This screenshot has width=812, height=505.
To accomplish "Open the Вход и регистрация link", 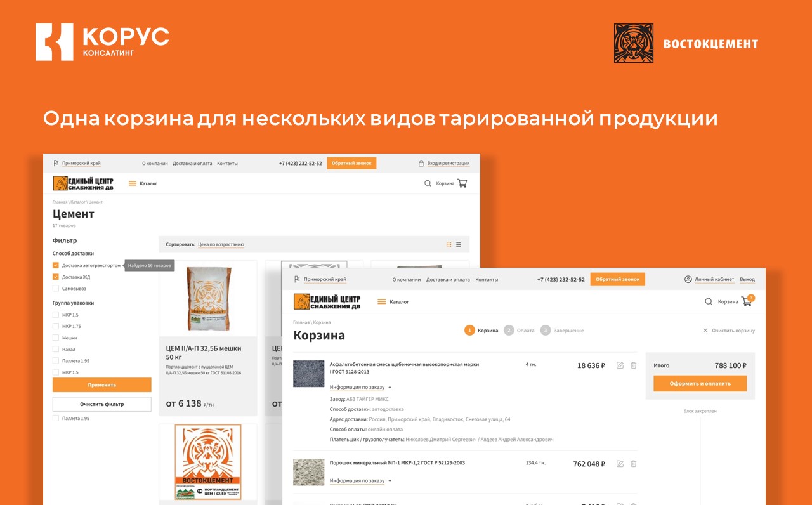I will pos(449,163).
